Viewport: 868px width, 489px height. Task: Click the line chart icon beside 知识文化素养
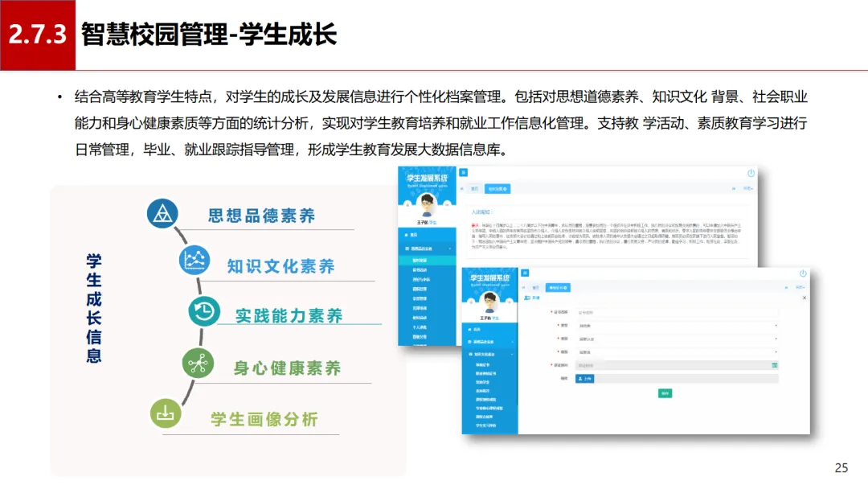click(194, 259)
